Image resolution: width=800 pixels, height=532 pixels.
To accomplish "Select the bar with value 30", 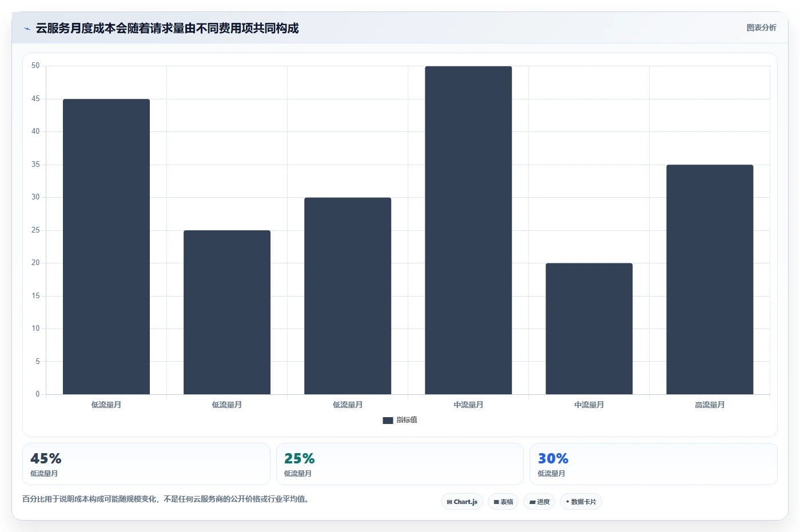I will (x=348, y=296).
